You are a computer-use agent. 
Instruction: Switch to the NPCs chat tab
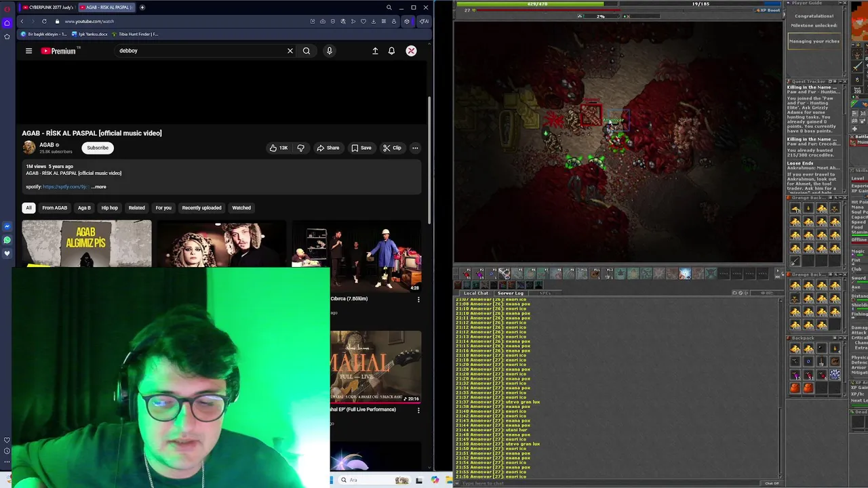click(x=545, y=293)
